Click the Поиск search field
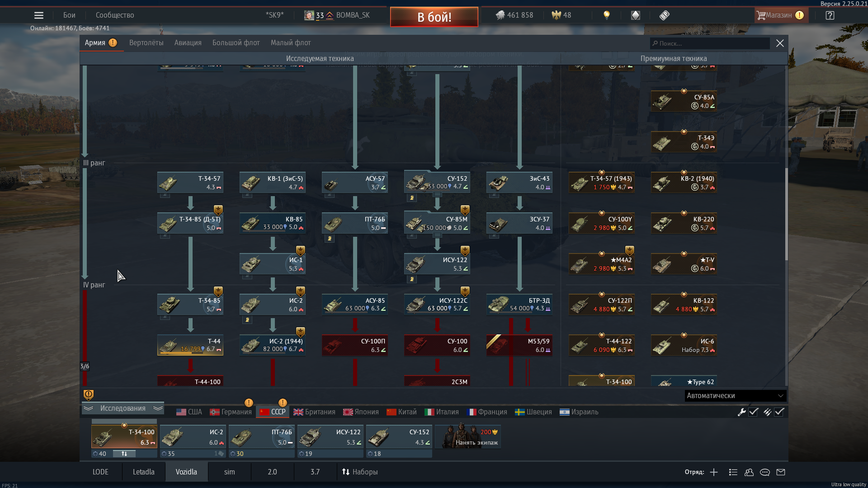Screen dimensions: 868x488 click(x=710, y=43)
